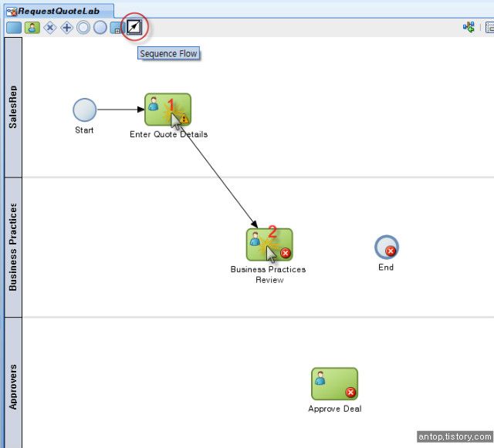Viewport: 494px width, 448px height.
Task: Select the green User Task tool
Action: pos(32,28)
